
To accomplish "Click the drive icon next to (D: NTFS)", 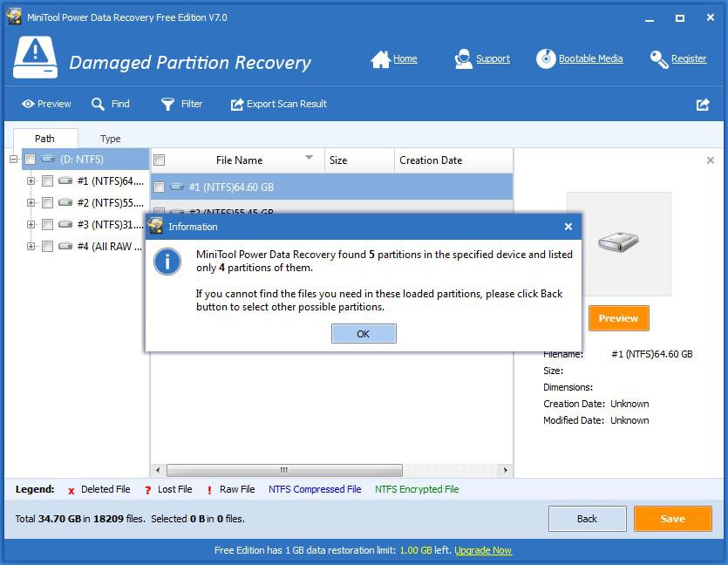I will 48,160.
